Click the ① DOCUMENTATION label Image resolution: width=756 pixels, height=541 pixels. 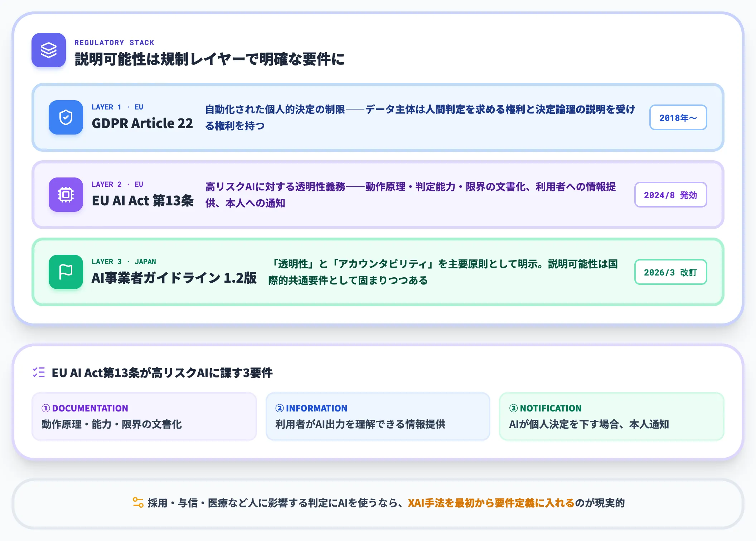[x=85, y=408]
